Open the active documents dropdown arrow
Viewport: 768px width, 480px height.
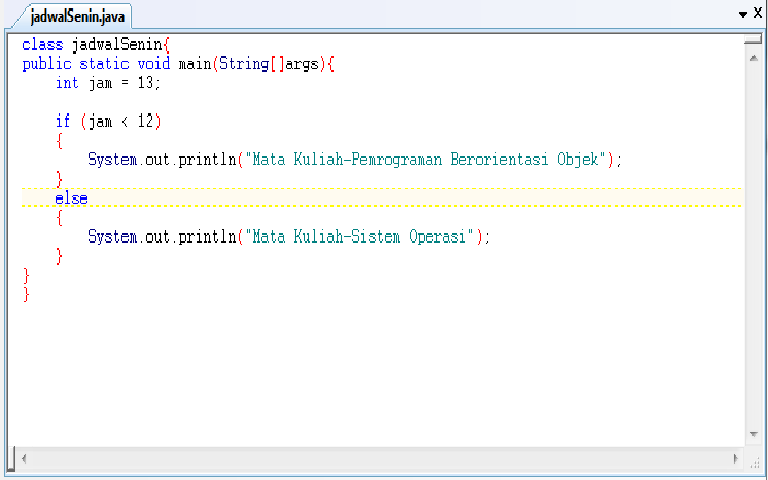(743, 15)
